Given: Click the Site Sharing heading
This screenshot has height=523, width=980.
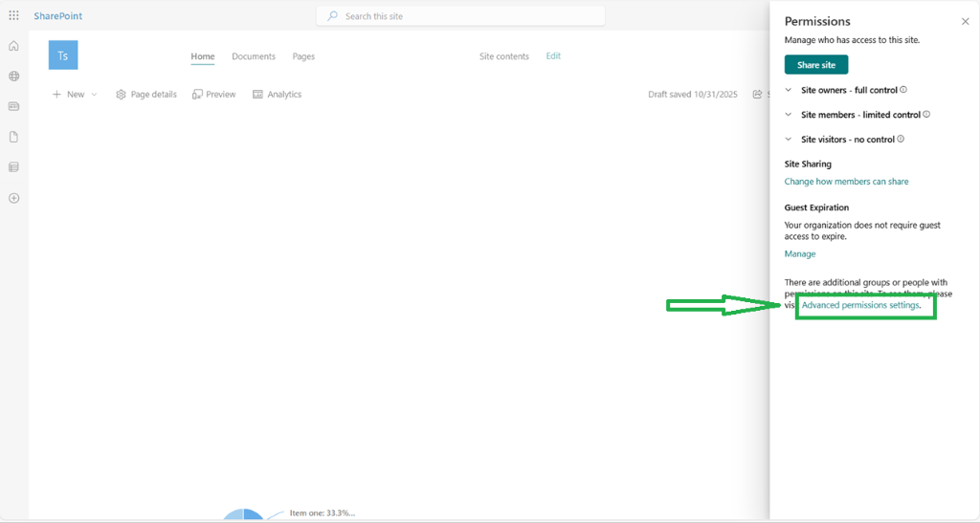Looking at the screenshot, I should click(x=808, y=164).
